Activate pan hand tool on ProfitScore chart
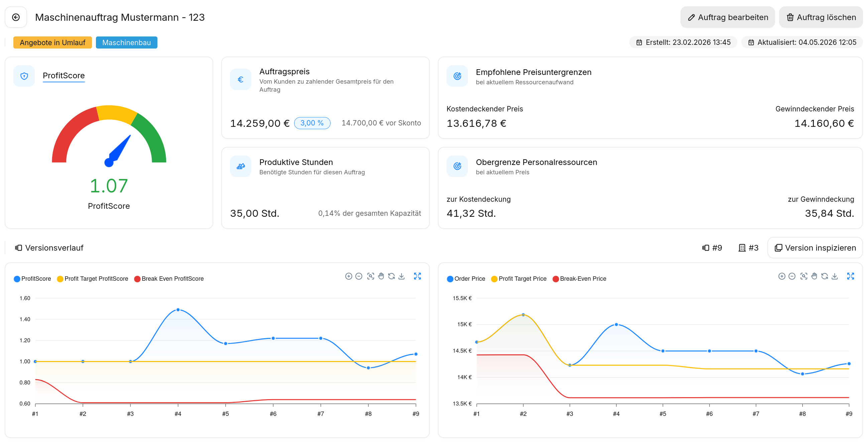This screenshot has height=443, width=868. coord(381,276)
